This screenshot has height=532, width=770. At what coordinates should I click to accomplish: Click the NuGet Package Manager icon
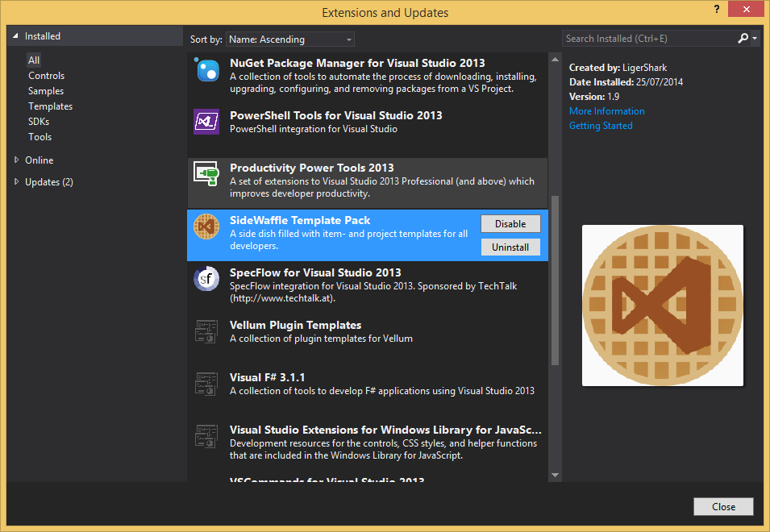point(206,69)
